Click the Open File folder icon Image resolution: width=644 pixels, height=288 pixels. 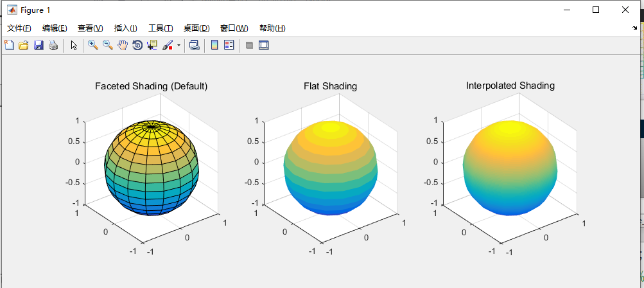click(24, 45)
